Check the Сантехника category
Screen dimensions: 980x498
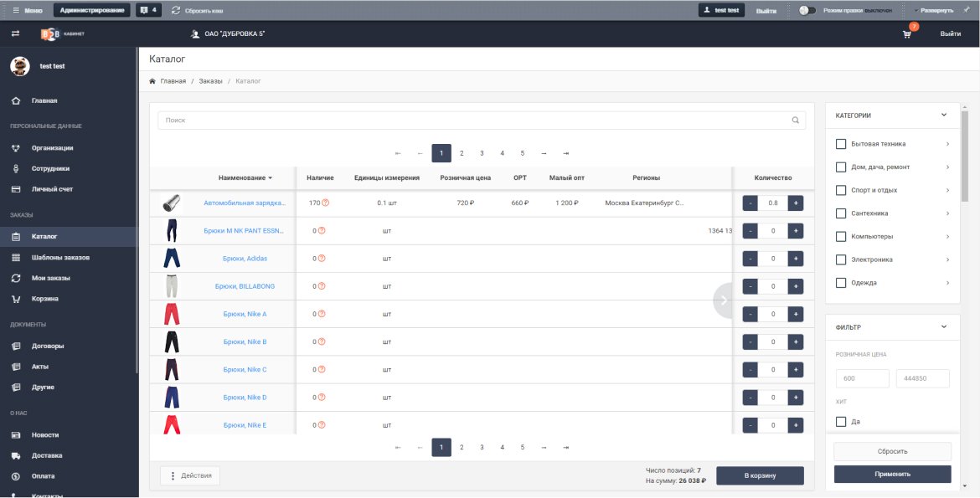tap(841, 213)
